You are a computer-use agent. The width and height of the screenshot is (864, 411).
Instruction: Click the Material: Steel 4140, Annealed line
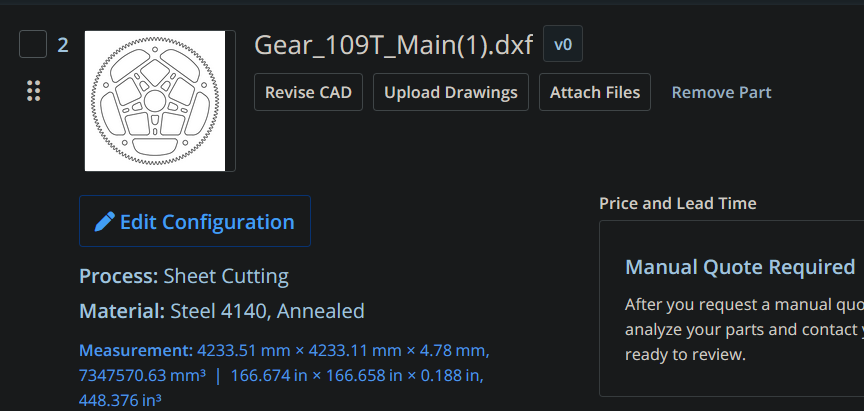(222, 311)
